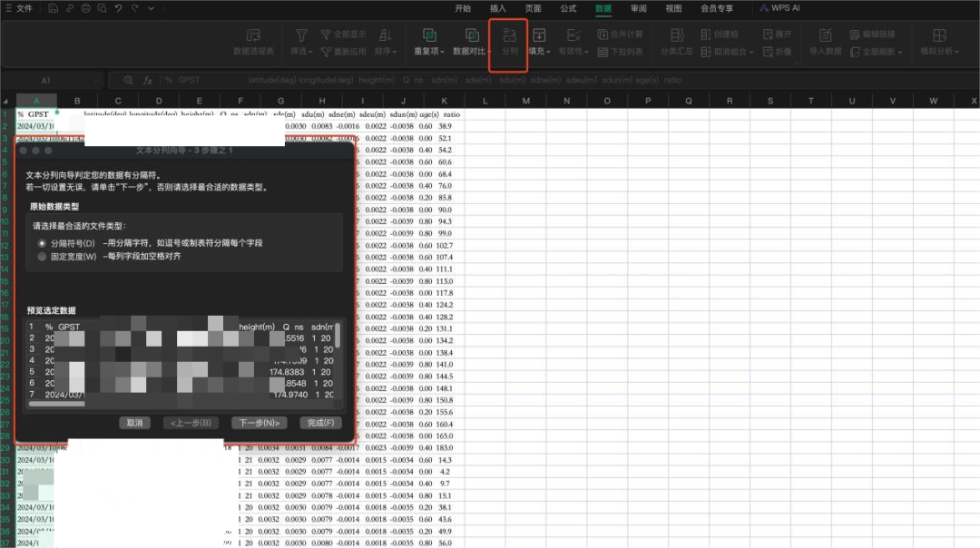Click the zoom magnifier in the formula bar
This screenshot has width=980, height=548.
128,80
